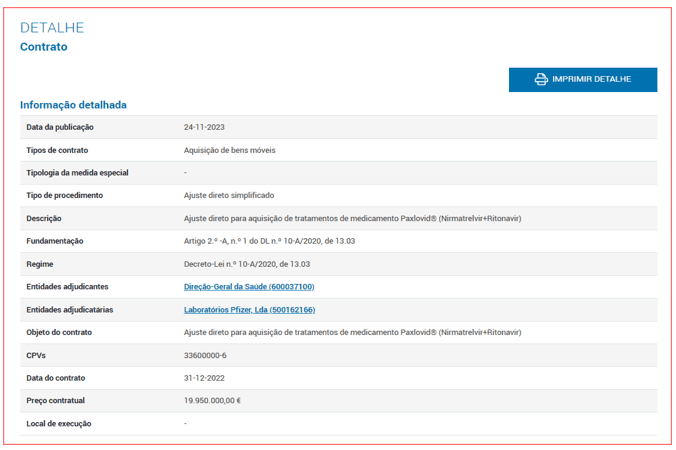Screen dimensions: 676x450
Task: Select the Ajuste direto simplificado value
Action: pyautogui.click(x=228, y=195)
